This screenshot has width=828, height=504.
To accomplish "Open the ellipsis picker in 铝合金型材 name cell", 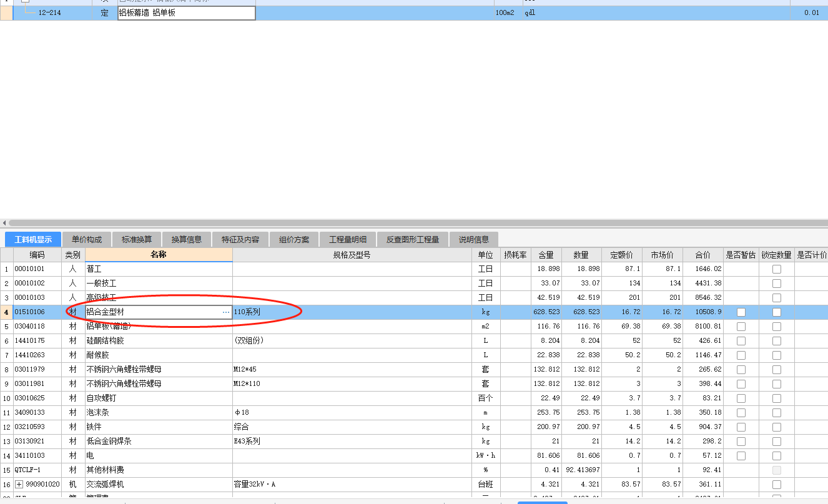I will (x=225, y=312).
